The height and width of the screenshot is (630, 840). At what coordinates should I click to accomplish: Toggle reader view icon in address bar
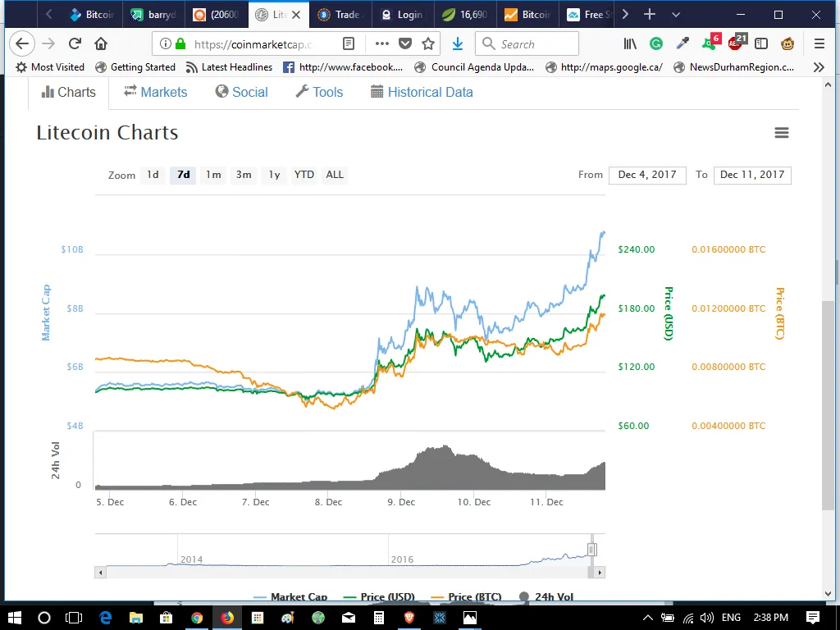pos(348,44)
